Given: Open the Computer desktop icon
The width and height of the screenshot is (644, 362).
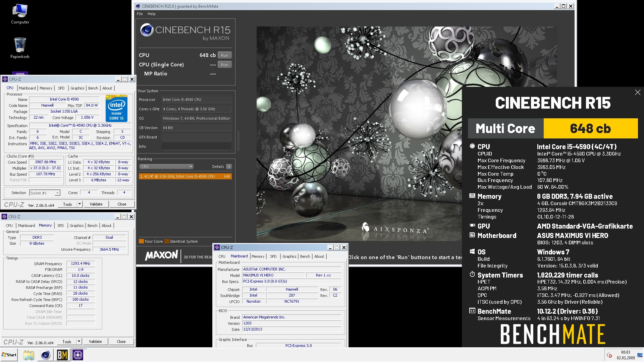Looking at the screenshot, I should click(x=20, y=14).
